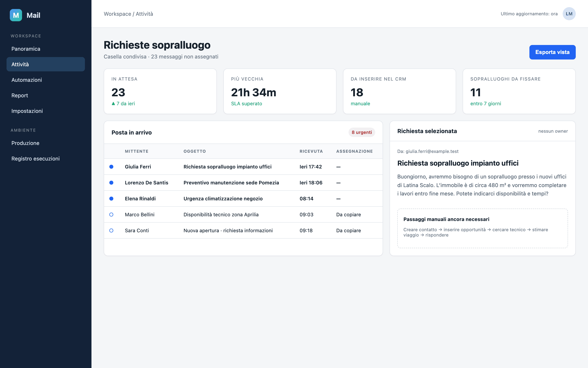
Task: Click the 'Posta in arrivo' heading
Action: 131,132
